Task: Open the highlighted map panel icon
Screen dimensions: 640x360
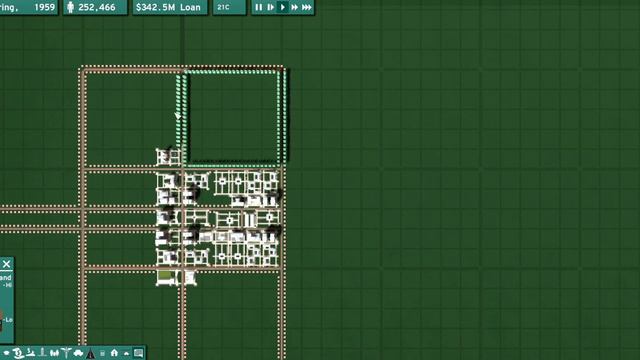Action: 138,353
